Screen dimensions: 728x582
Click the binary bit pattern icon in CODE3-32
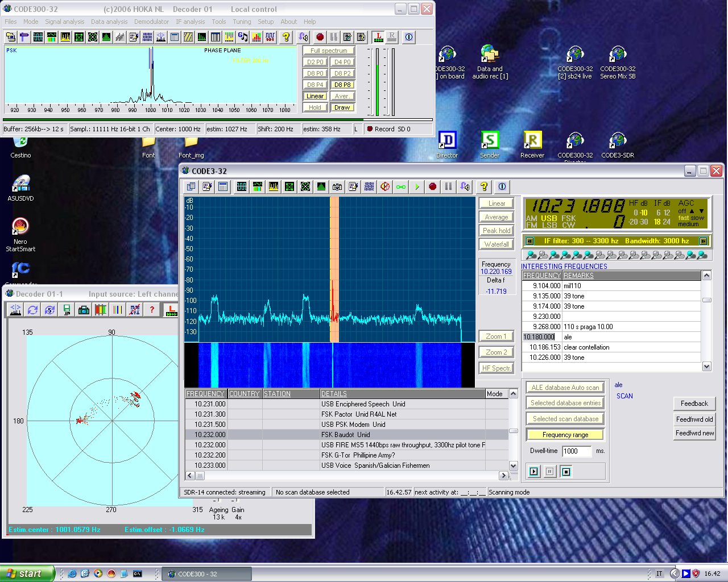pos(369,186)
